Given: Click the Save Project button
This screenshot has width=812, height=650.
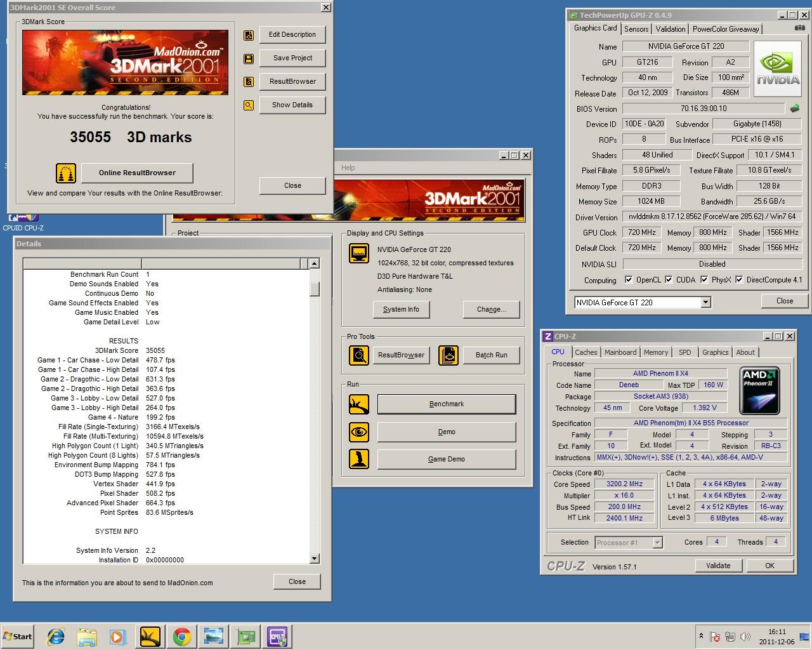Looking at the screenshot, I should [x=292, y=58].
